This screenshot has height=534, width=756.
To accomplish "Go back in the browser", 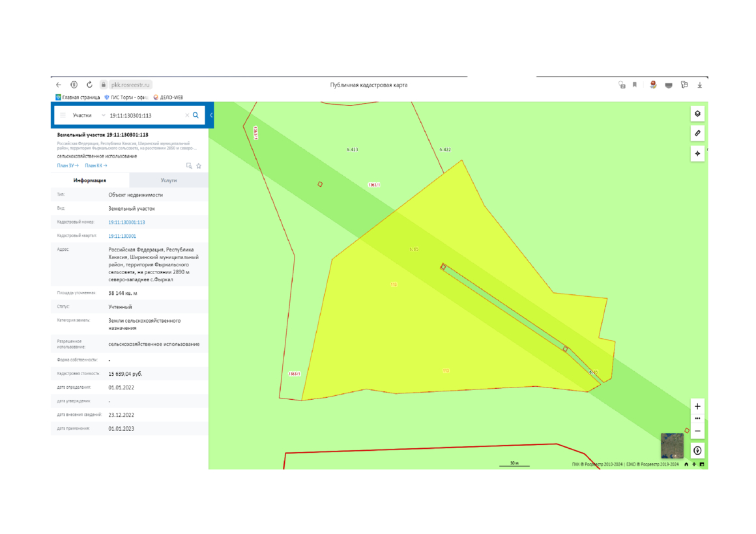I will coord(59,85).
